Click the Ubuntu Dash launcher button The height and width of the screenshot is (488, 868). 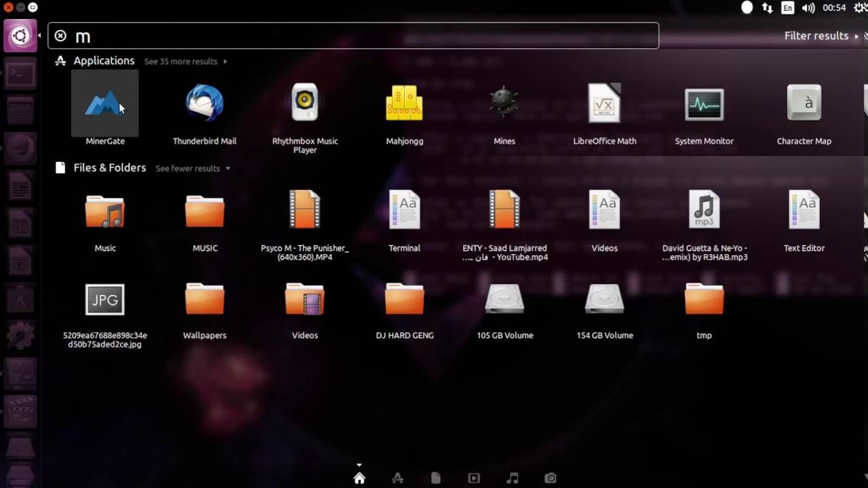20,36
